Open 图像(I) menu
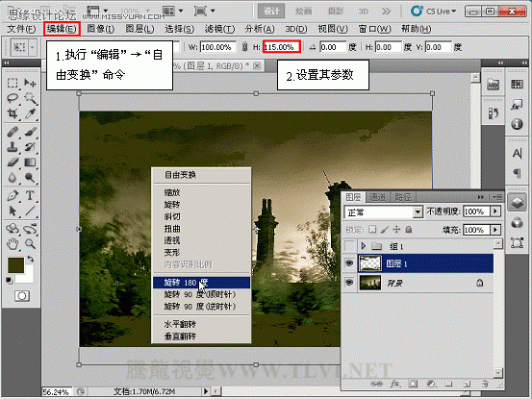 tap(100, 29)
